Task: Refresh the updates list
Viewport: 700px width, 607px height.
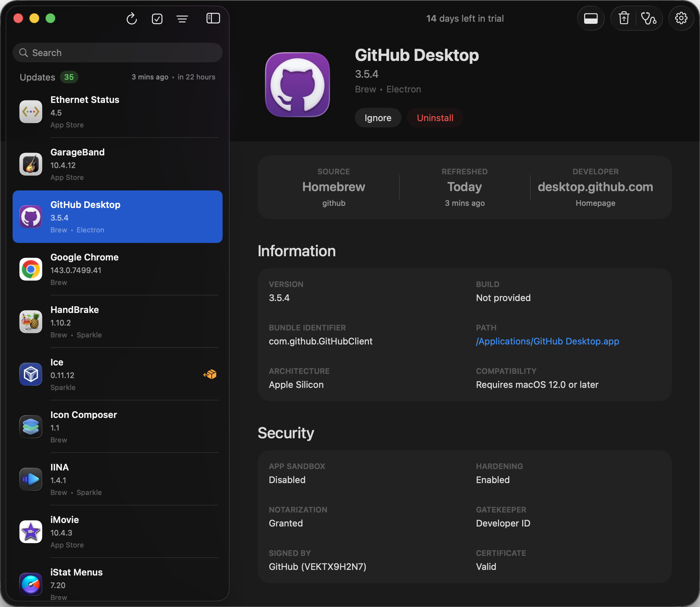Action: 132,19
